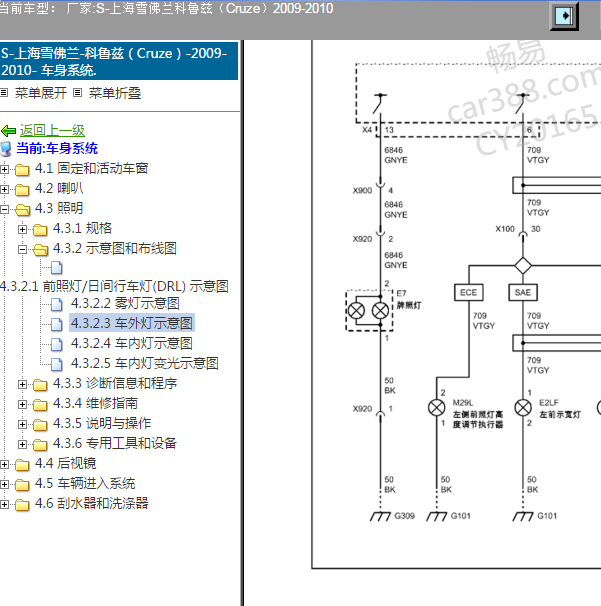The width and height of the screenshot is (601, 606).
Task: Click folder icon for 4.3.4 维修指南
Action: point(40,405)
